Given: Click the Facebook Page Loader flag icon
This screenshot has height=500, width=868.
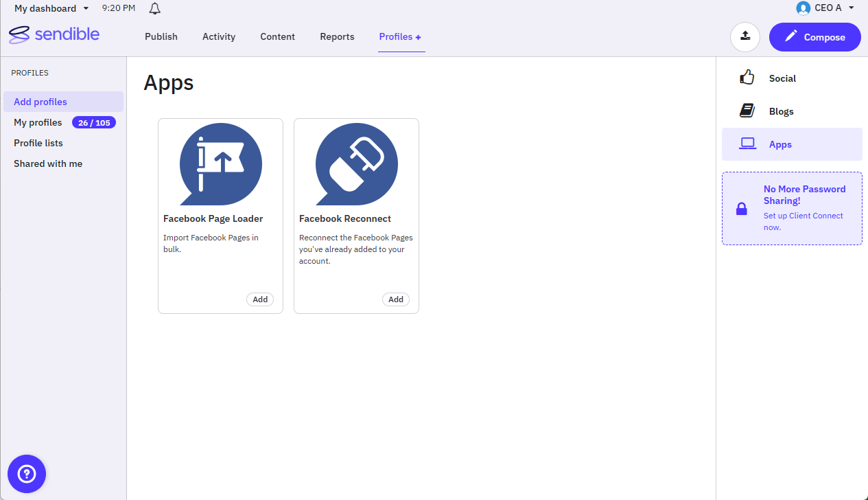Looking at the screenshot, I should pyautogui.click(x=220, y=163).
